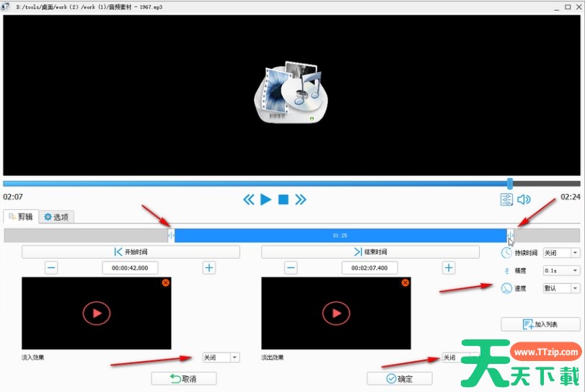Viewport: 585px width, 392px height.
Task: Click the end time field 00:02:07.400
Action: coord(369,268)
